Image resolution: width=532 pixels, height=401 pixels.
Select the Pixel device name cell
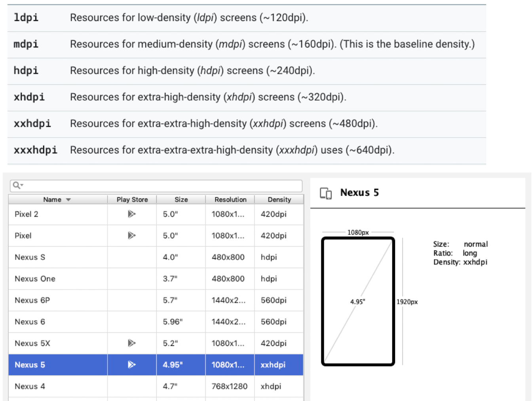pyautogui.click(x=58, y=236)
